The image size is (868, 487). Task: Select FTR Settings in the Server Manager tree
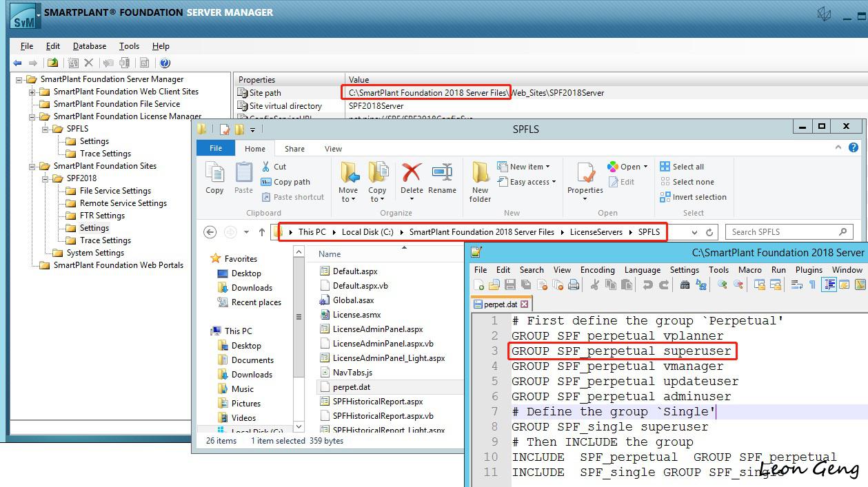102,216
